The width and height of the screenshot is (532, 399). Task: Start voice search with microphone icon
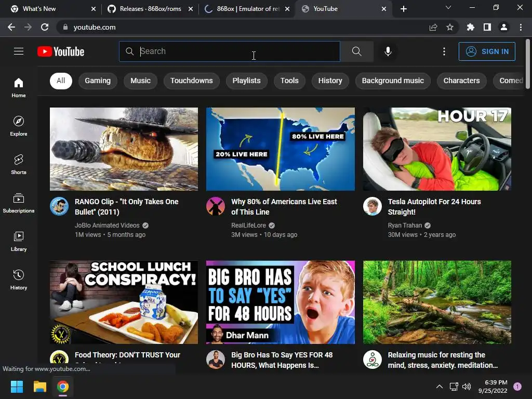[x=388, y=51]
